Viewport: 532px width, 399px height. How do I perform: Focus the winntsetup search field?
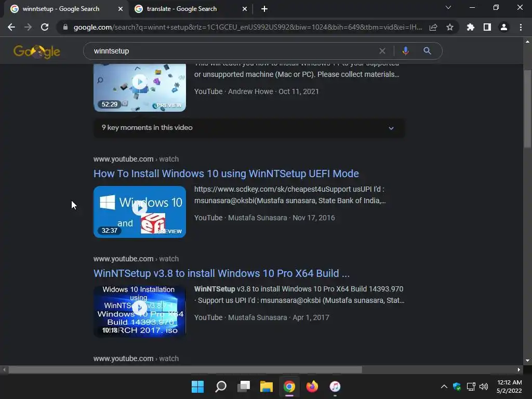pyautogui.click(x=234, y=51)
